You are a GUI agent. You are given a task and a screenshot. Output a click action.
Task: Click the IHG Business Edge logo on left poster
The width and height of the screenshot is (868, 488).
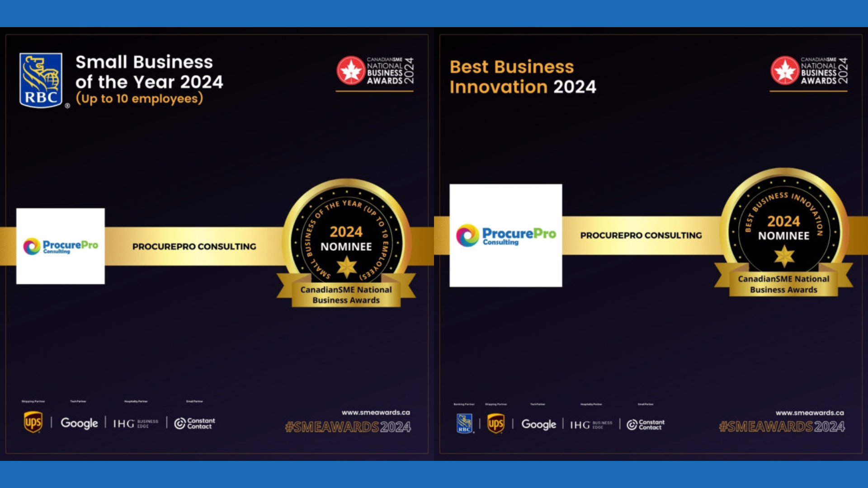(136, 423)
